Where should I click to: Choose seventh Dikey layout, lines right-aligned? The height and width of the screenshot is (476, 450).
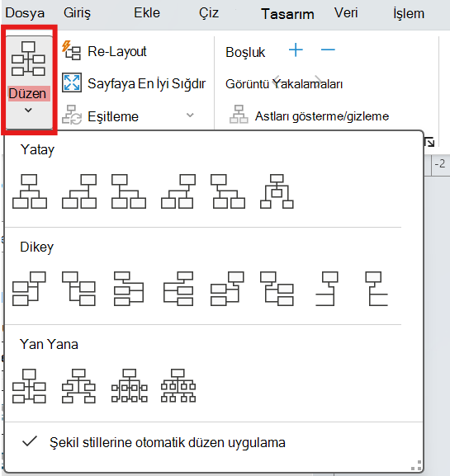point(327,289)
